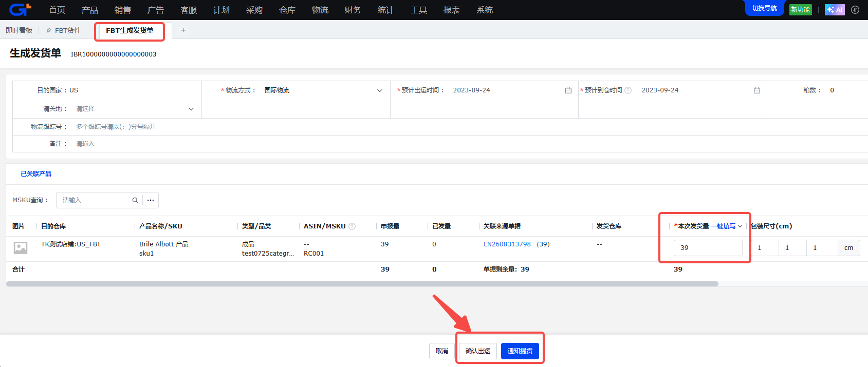Image resolution: width=868 pixels, height=367 pixels.
Task: Open the 报表 menu
Action: pyautogui.click(x=452, y=10)
